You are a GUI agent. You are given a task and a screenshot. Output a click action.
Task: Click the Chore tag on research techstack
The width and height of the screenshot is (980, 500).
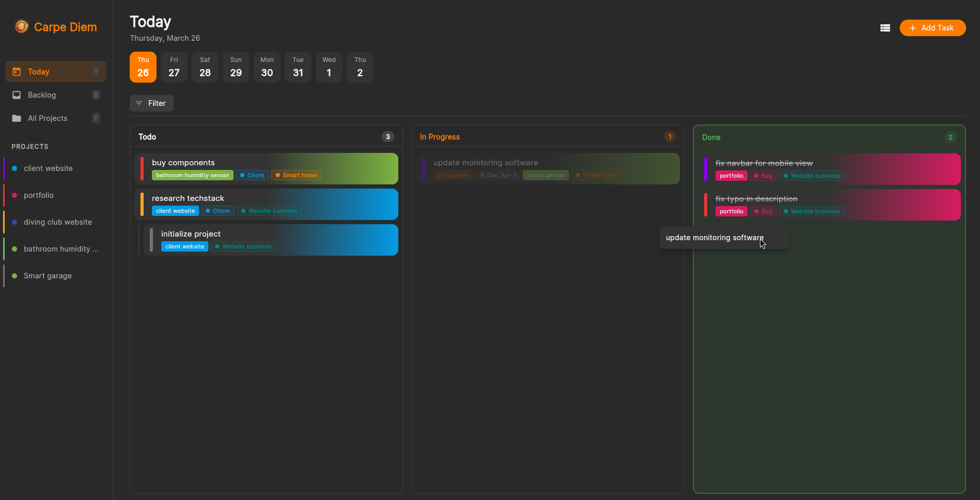(217, 211)
